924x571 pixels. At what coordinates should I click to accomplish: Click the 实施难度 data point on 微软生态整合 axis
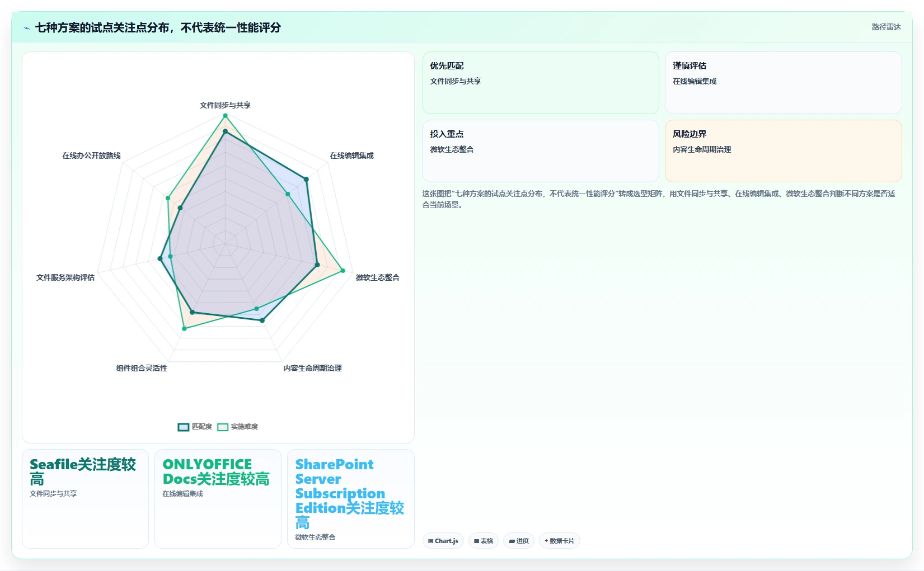pos(343,271)
